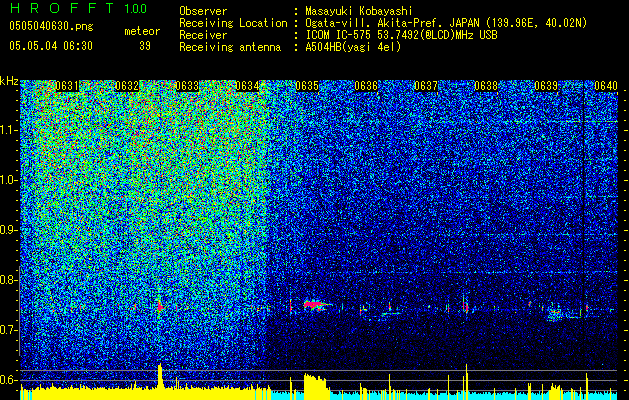Click the Receiving Location label
This screenshot has height=400, width=629.
233,23
